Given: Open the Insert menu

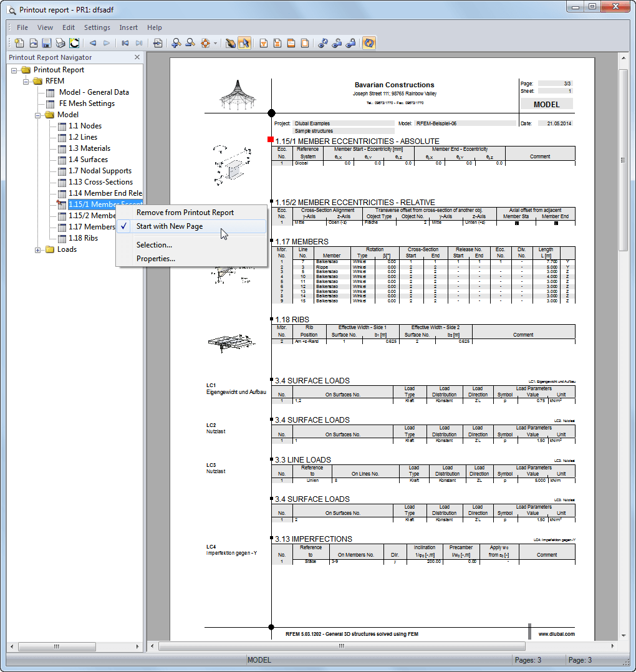Looking at the screenshot, I should point(128,27).
